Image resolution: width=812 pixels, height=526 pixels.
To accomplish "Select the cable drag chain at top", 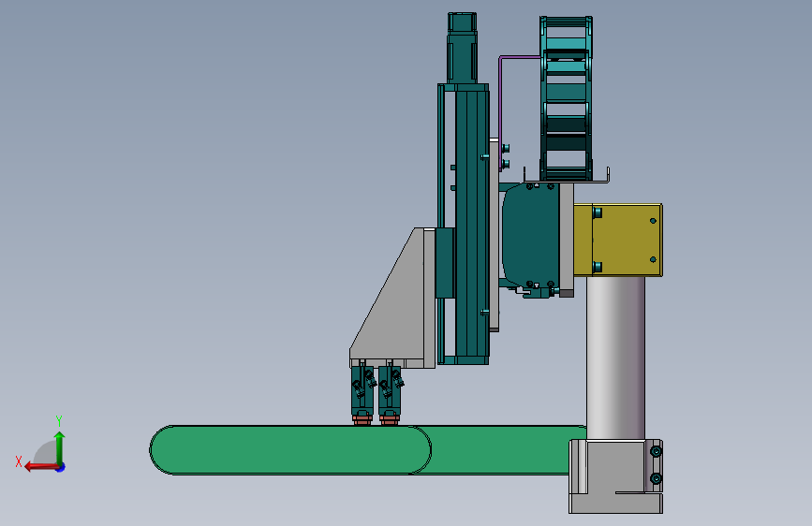I will (x=566, y=98).
